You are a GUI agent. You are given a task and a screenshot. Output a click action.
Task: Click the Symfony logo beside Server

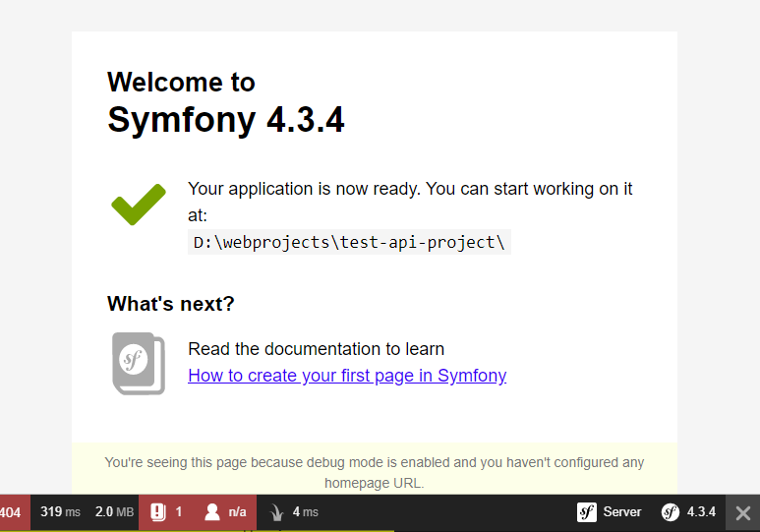tap(587, 512)
